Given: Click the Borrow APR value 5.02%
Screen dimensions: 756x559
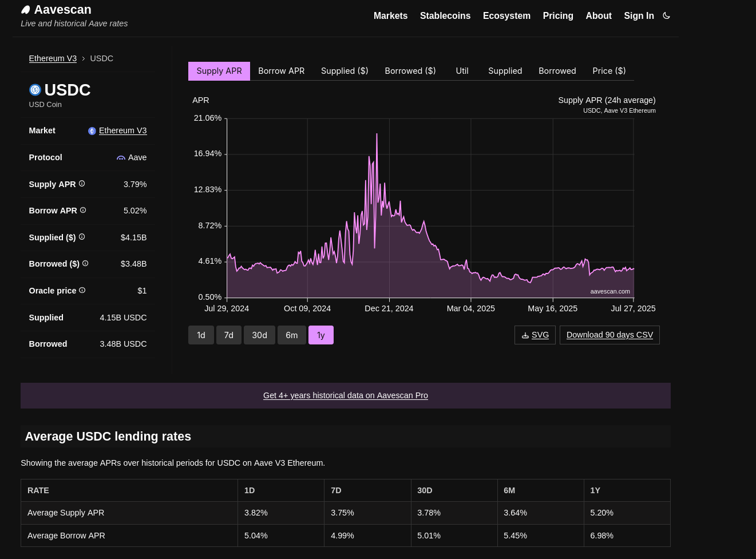Looking at the screenshot, I should [x=135, y=211].
